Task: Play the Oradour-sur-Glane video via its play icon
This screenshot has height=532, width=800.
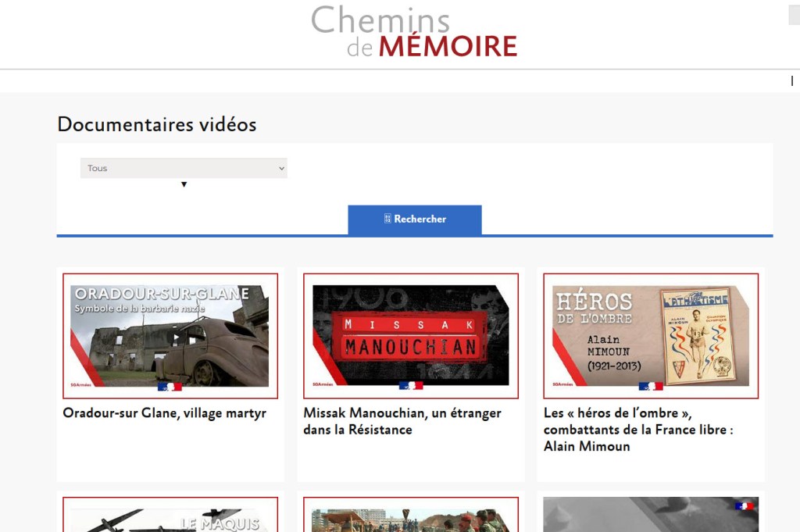Action: [x=176, y=337]
